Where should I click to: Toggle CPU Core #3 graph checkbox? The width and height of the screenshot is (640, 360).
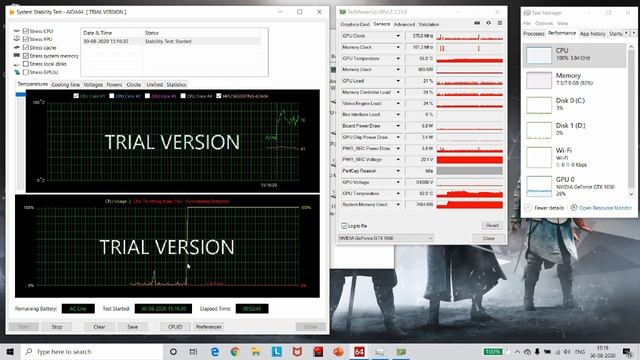point(147,96)
